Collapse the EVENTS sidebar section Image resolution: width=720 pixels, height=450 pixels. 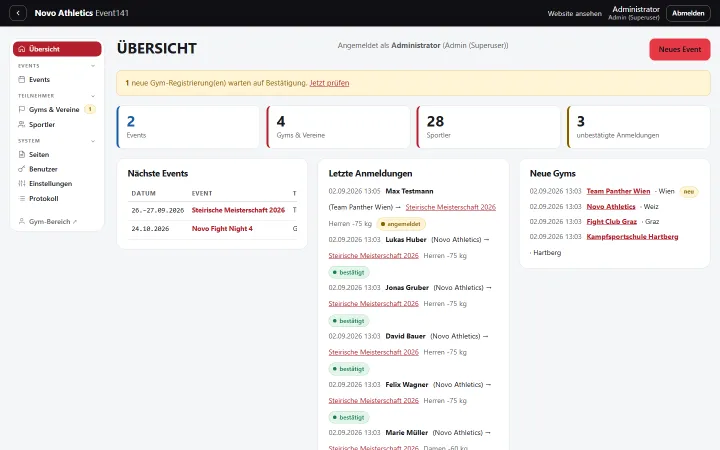click(93, 66)
